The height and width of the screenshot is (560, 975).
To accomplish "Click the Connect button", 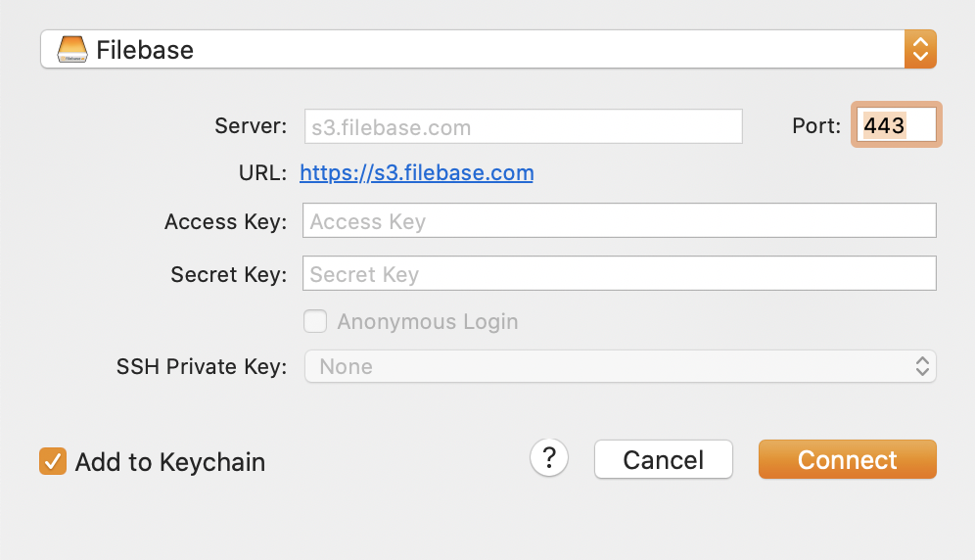I will tap(848, 459).
